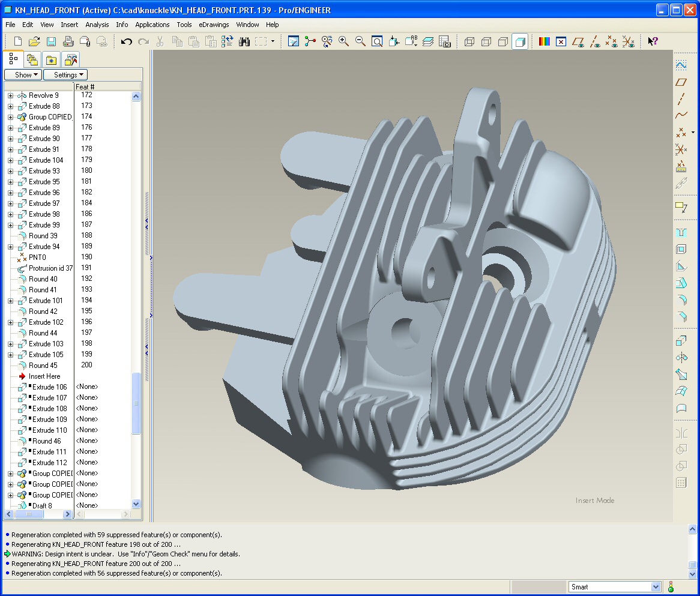Click the Datum Plane tool icon
The height and width of the screenshot is (596, 700).
pos(681,82)
